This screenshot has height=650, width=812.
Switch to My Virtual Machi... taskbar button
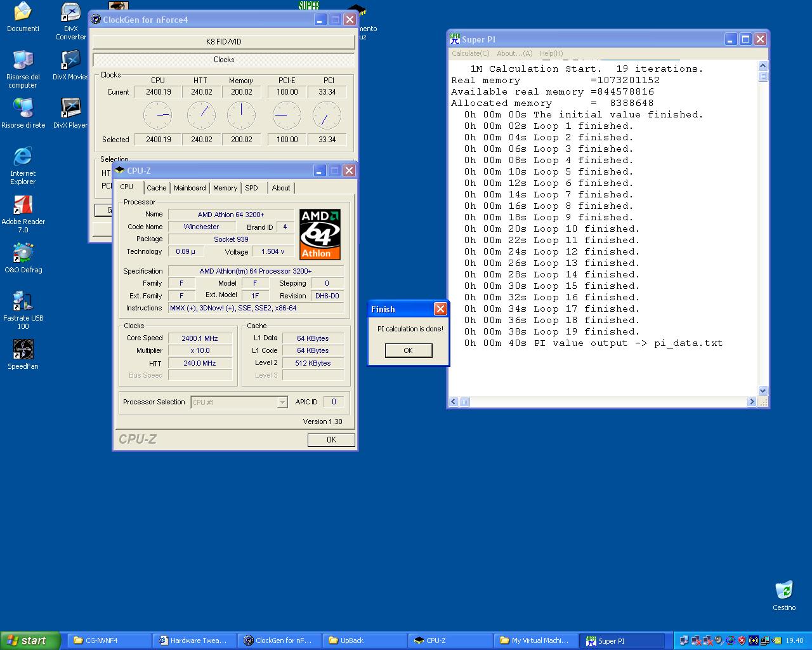tap(535, 640)
